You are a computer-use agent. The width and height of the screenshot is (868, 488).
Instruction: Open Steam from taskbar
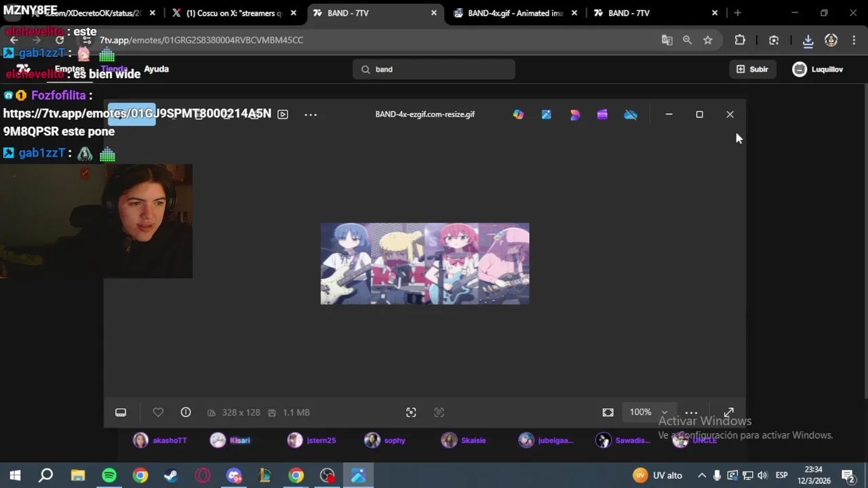[x=171, y=475]
